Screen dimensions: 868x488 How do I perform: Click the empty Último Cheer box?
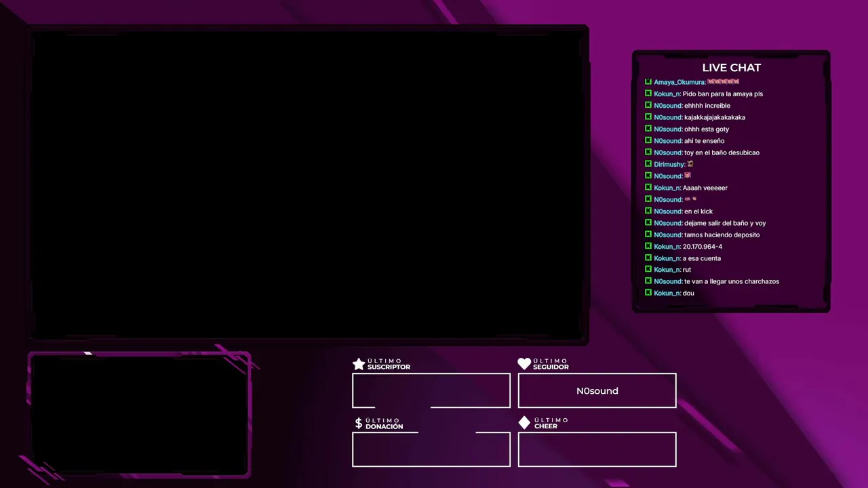tap(597, 449)
